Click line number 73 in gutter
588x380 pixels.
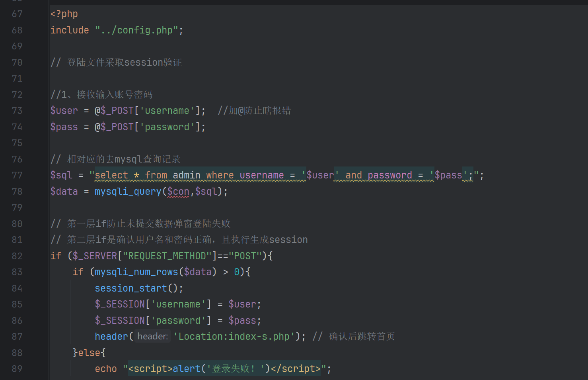pyautogui.click(x=17, y=111)
